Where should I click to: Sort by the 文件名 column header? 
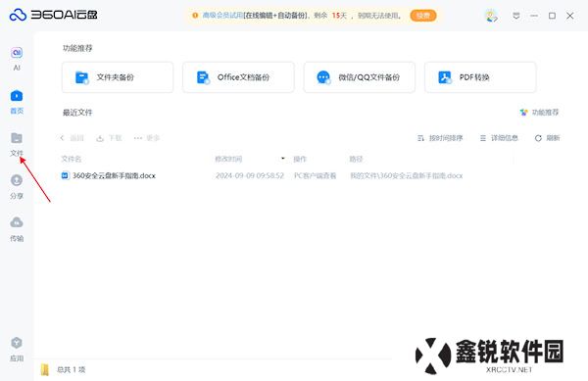72,159
